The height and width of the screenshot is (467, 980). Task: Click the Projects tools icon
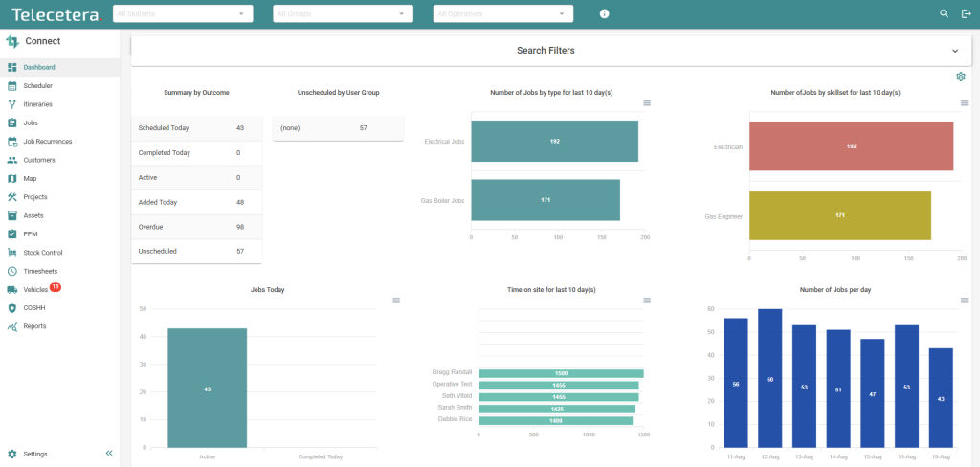click(x=11, y=197)
